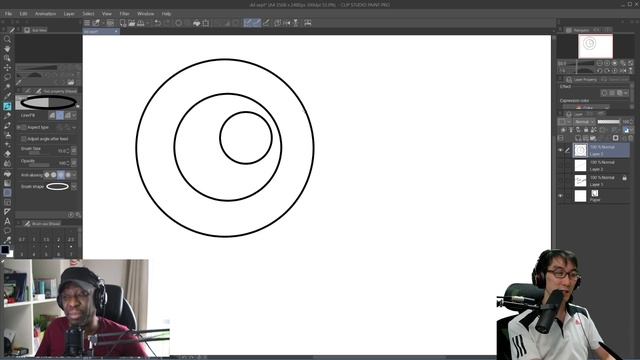
Task: Click the rightmost command bar icon
Action: click(308, 23)
